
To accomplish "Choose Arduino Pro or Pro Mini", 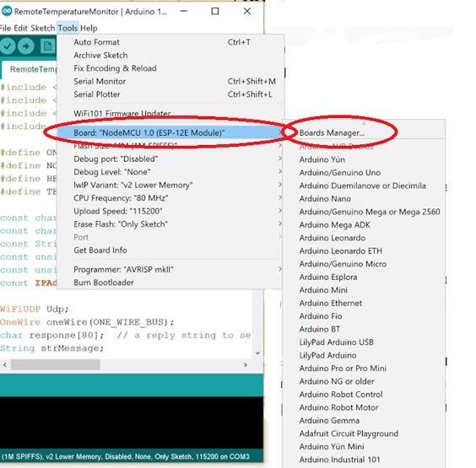I will [x=364, y=368].
